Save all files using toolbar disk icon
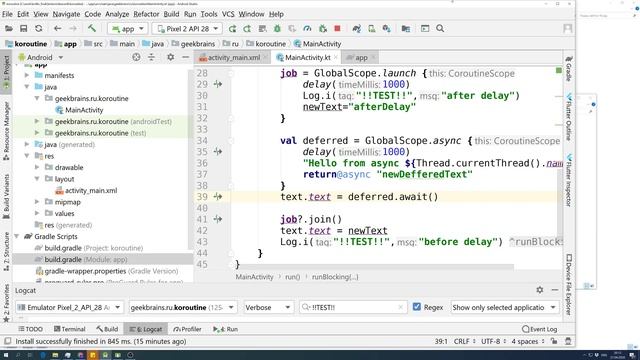The image size is (640, 360). 23,29
